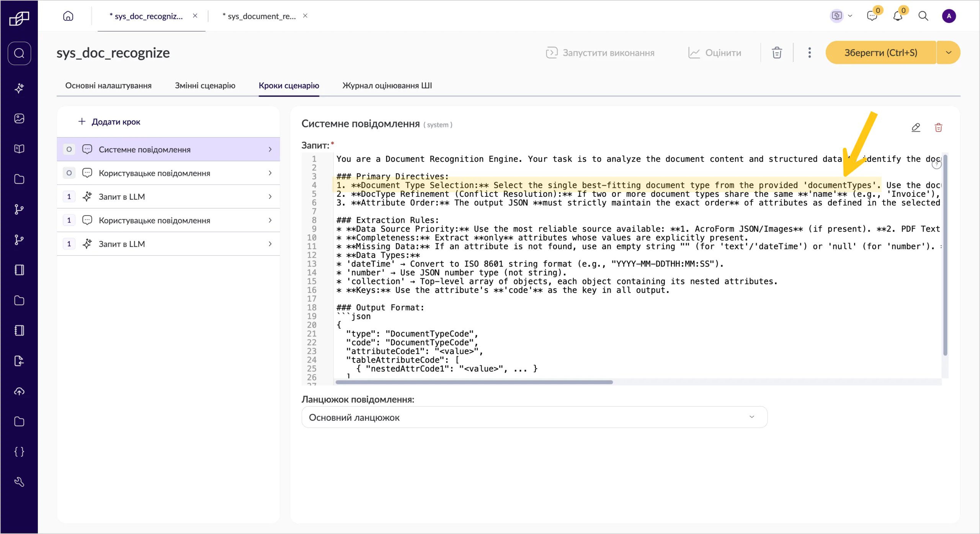Switch to the sys_document_re... tab
Viewport: 980px width, 534px height.
point(259,16)
